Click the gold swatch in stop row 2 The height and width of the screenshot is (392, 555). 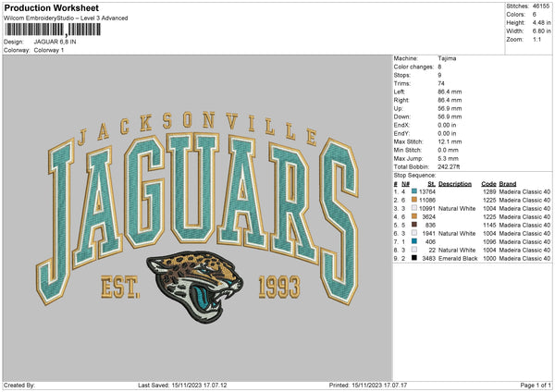pos(414,200)
